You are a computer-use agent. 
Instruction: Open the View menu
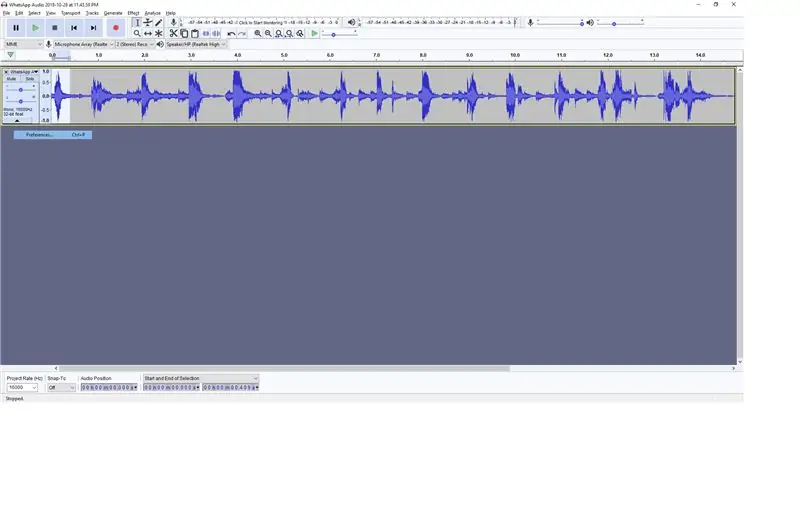pyautogui.click(x=51, y=13)
